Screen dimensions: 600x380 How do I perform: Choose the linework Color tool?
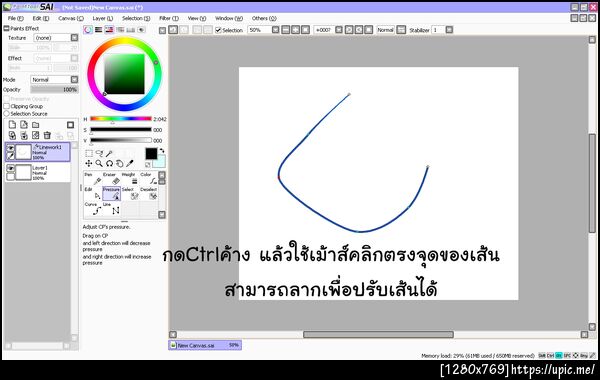(x=148, y=178)
